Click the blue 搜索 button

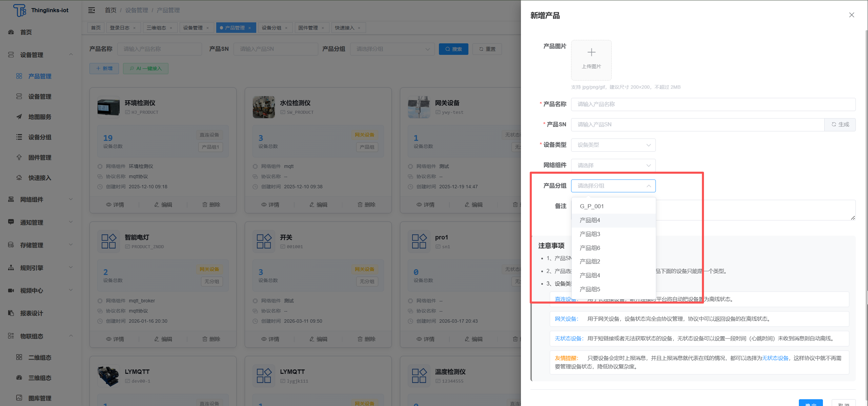(x=453, y=49)
